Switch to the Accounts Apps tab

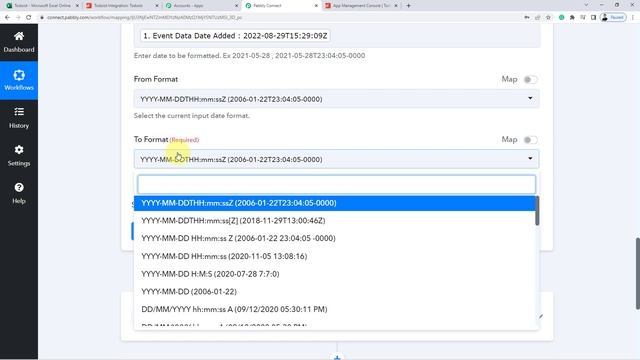201,6
